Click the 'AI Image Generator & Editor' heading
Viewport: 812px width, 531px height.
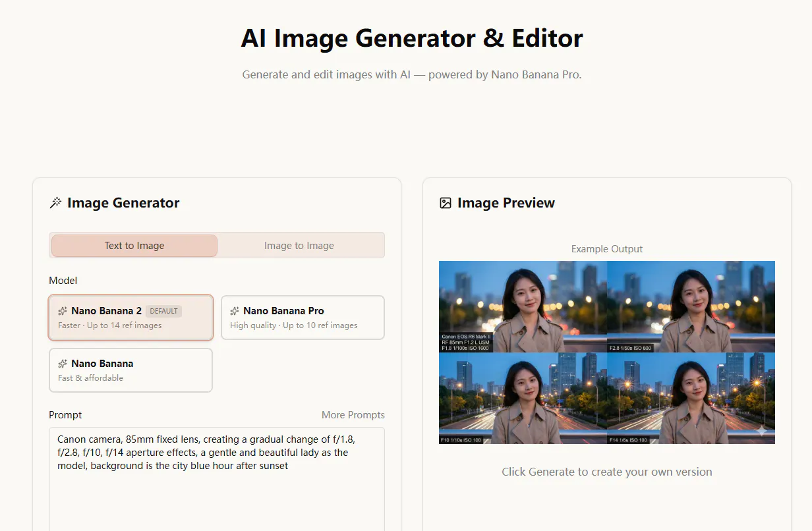[x=412, y=38]
